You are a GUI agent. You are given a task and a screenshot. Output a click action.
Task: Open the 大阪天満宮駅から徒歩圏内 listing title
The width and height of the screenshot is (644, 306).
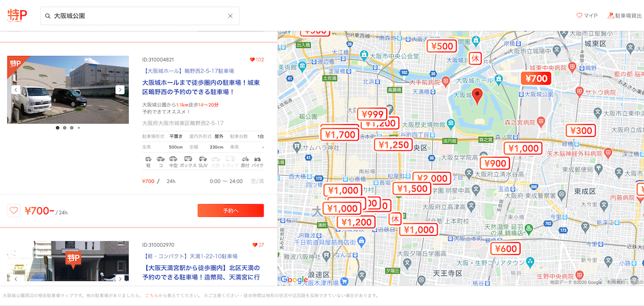click(x=201, y=272)
